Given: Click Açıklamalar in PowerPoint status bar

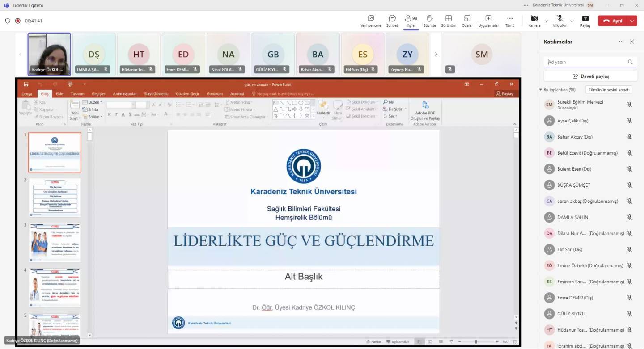Looking at the screenshot, I should coord(398,342).
